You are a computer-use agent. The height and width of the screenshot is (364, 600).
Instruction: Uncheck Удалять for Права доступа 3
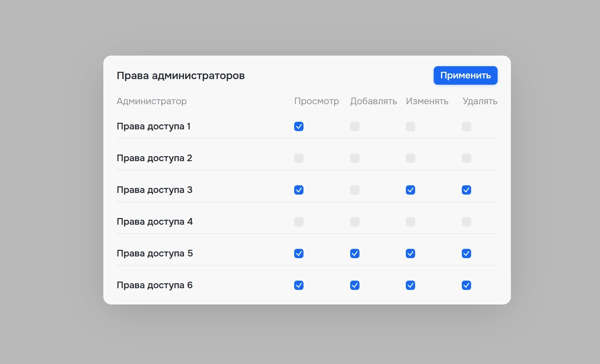pos(466,190)
